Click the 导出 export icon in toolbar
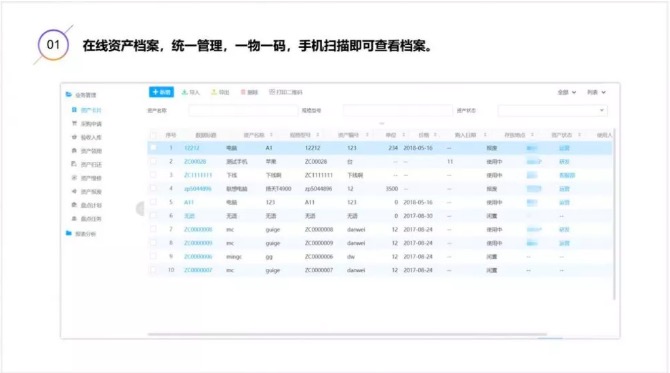The image size is (670, 373). pyautogui.click(x=214, y=92)
